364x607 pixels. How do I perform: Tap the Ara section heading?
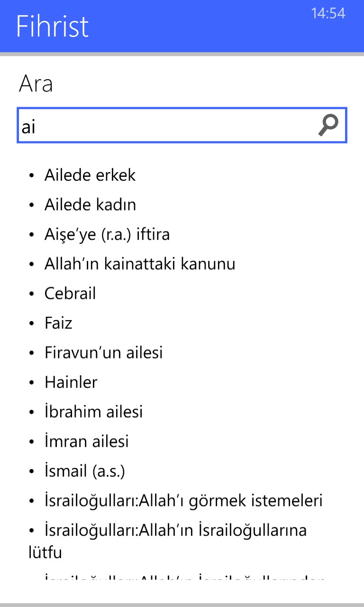tap(36, 84)
